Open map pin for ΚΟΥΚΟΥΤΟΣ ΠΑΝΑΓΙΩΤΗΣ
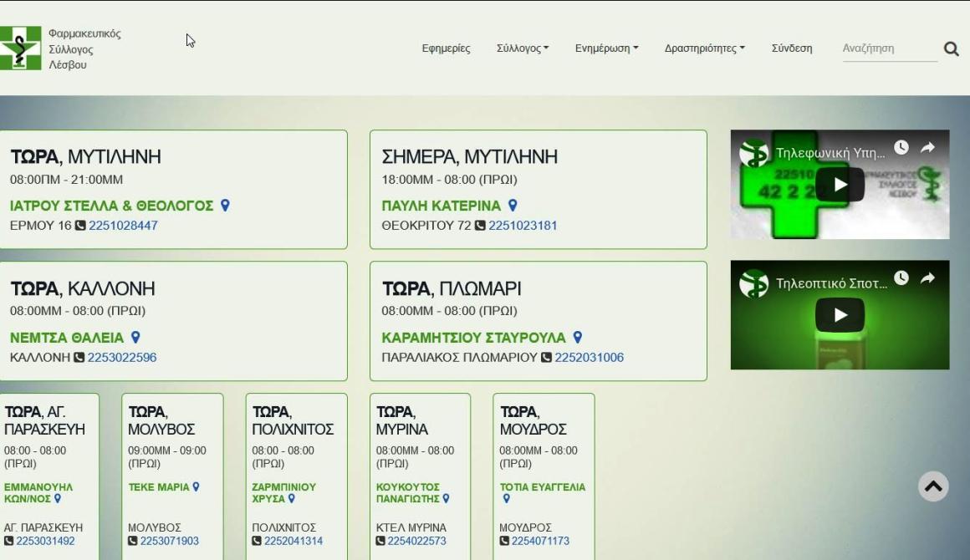This screenshot has height=560, width=970. (446, 498)
